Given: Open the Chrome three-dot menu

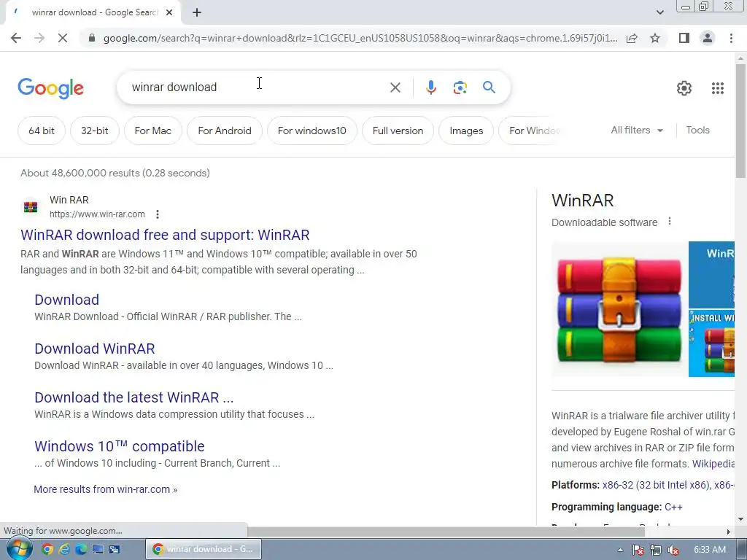Looking at the screenshot, I should pos(731,38).
